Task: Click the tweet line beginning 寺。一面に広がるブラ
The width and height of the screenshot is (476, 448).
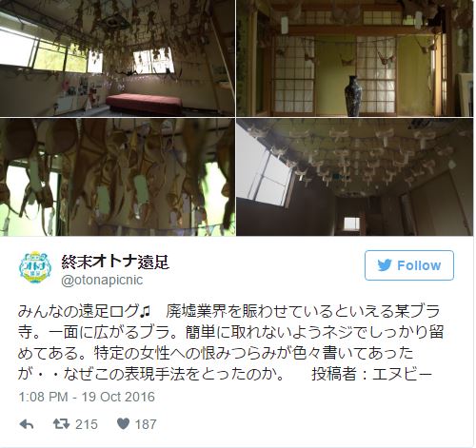Action: pos(230,332)
